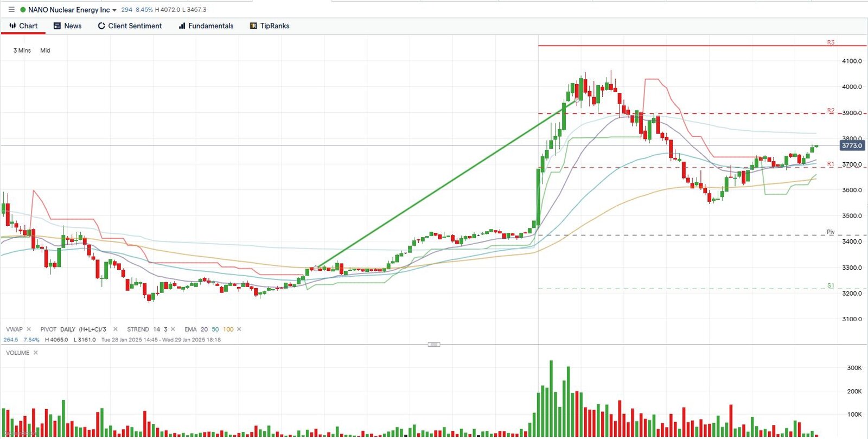Image resolution: width=868 pixels, height=439 pixels.
Task: Remove the VWAP indicator
Action: pyautogui.click(x=29, y=329)
